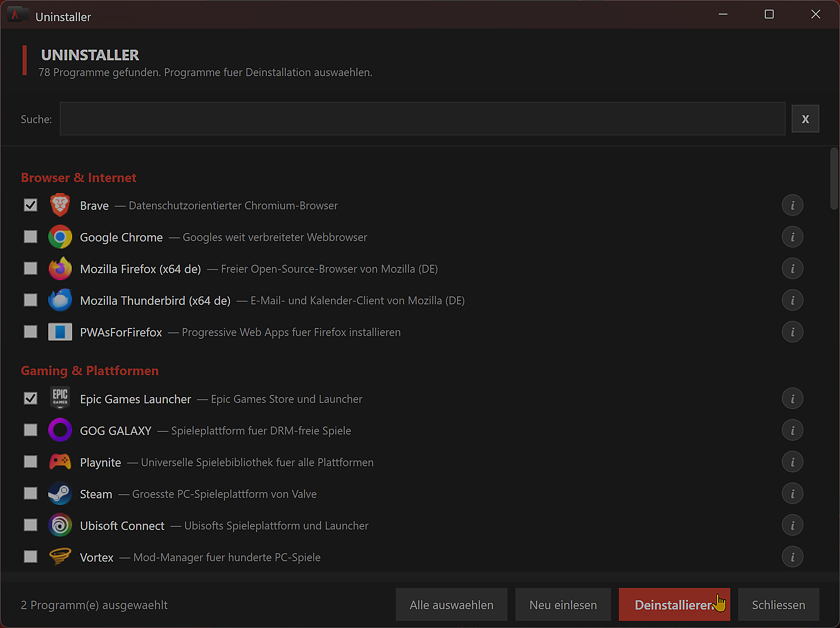Viewport: 840px width, 628px height.
Task: Check the Ubisoft Connect checkbox
Action: click(30, 525)
